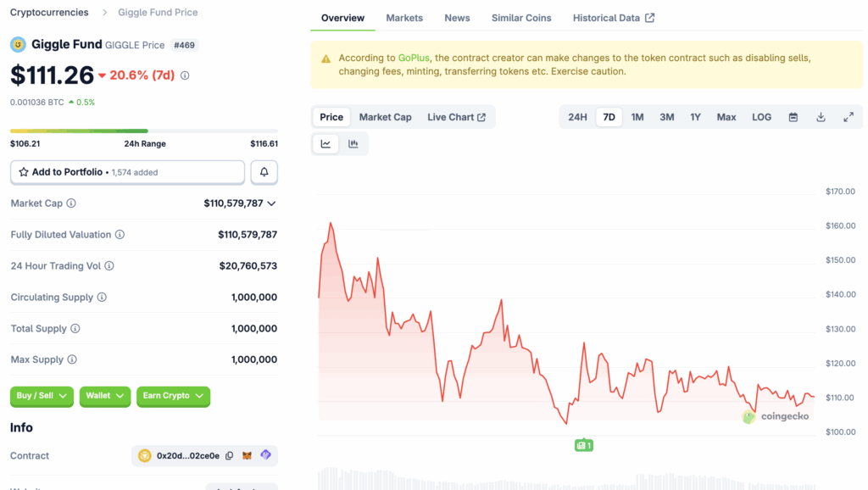Click the 24h Range progress bar
This screenshot has height=490, width=868.
(x=144, y=131)
